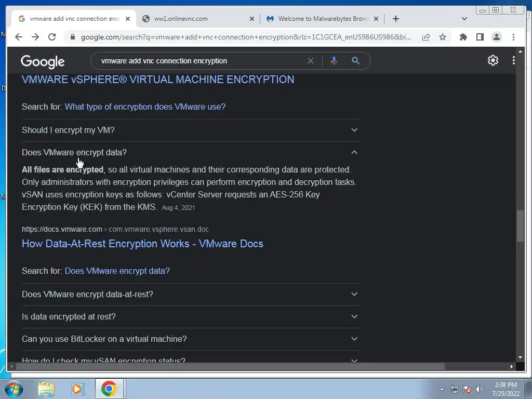Share this page via the address bar icon
The height and width of the screenshot is (399, 532).
pos(426,37)
